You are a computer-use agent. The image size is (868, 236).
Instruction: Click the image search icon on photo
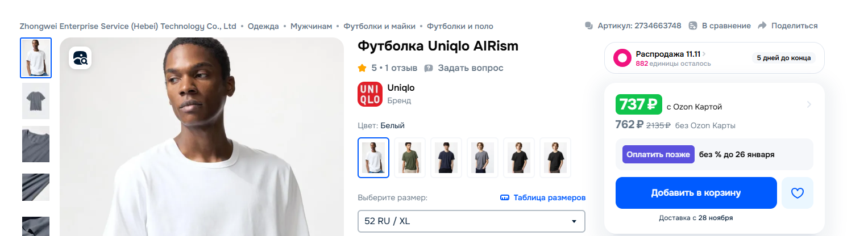point(80,58)
